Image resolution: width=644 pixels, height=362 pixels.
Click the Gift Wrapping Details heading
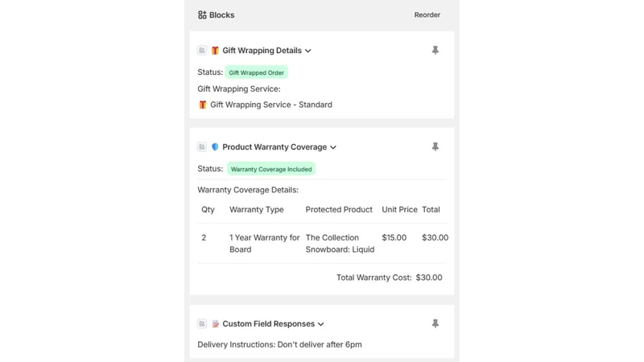[262, 51]
